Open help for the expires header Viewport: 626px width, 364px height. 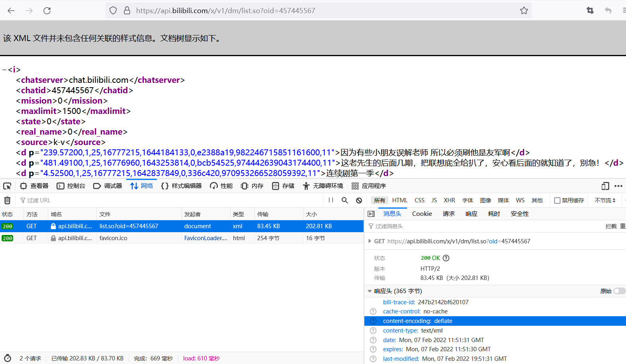pos(373,349)
